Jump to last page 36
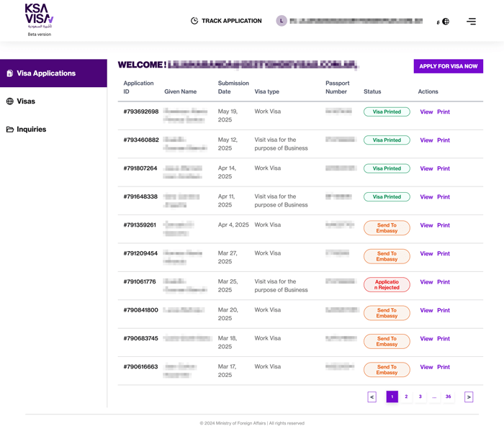504x426 pixels. pyautogui.click(x=448, y=396)
